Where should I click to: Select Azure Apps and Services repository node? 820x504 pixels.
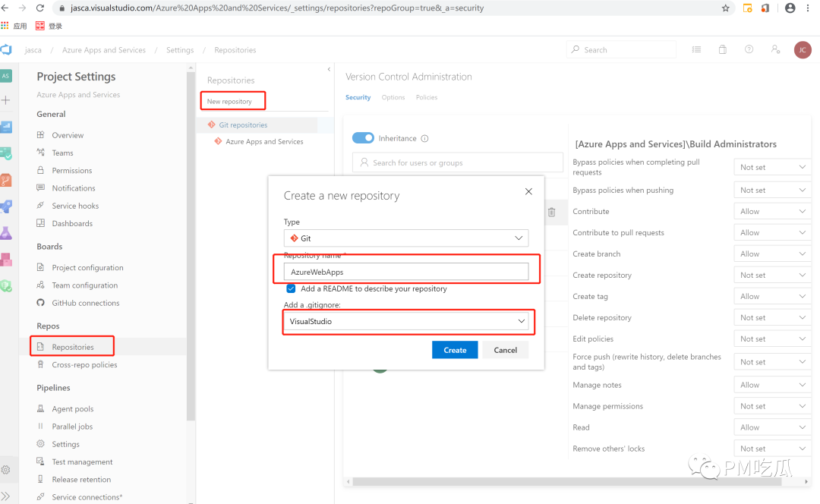(264, 141)
